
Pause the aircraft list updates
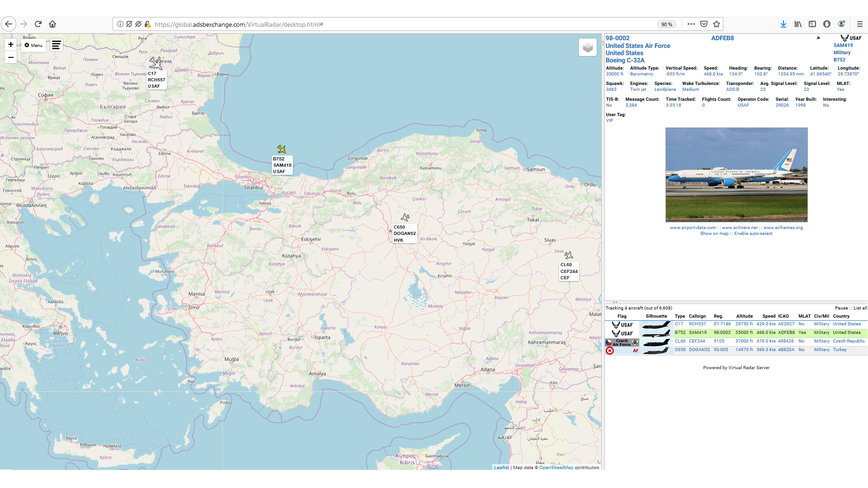pos(841,308)
